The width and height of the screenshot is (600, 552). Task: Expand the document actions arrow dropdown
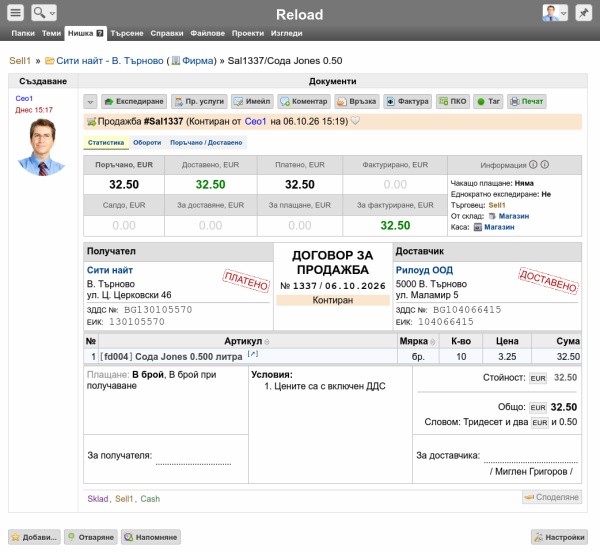click(x=90, y=102)
